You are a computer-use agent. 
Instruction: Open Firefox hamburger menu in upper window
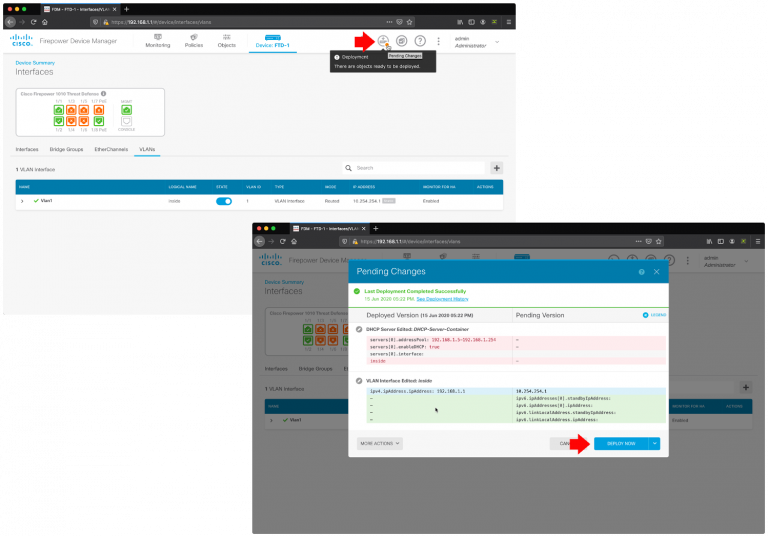(508, 22)
